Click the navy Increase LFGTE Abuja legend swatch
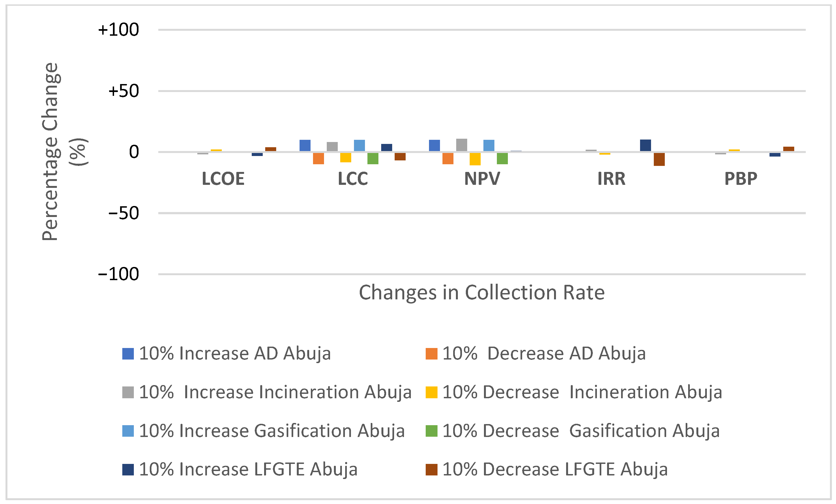 point(128,470)
